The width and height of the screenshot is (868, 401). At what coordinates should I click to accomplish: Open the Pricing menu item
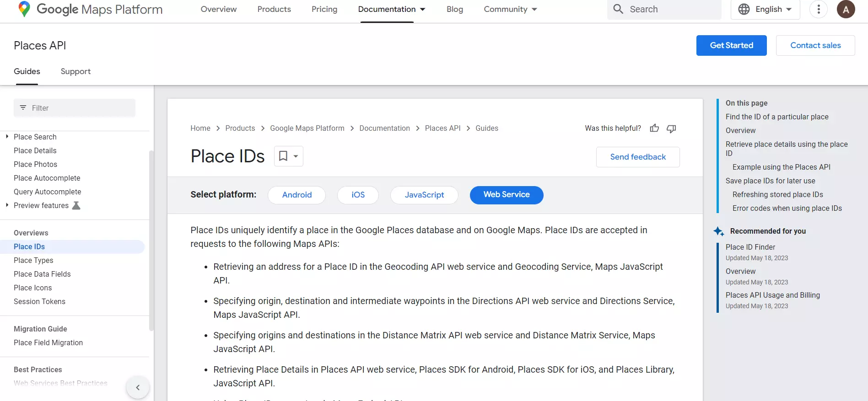point(324,9)
